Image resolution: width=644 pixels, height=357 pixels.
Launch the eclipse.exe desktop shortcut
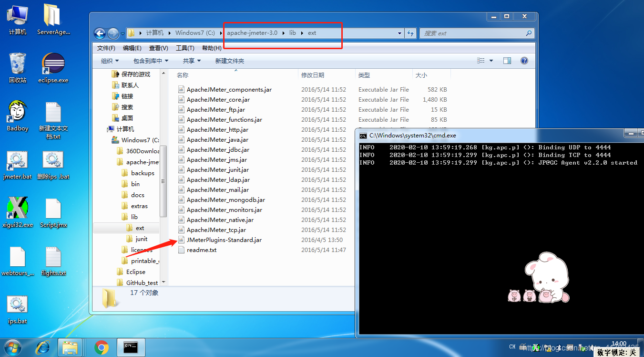point(53,68)
